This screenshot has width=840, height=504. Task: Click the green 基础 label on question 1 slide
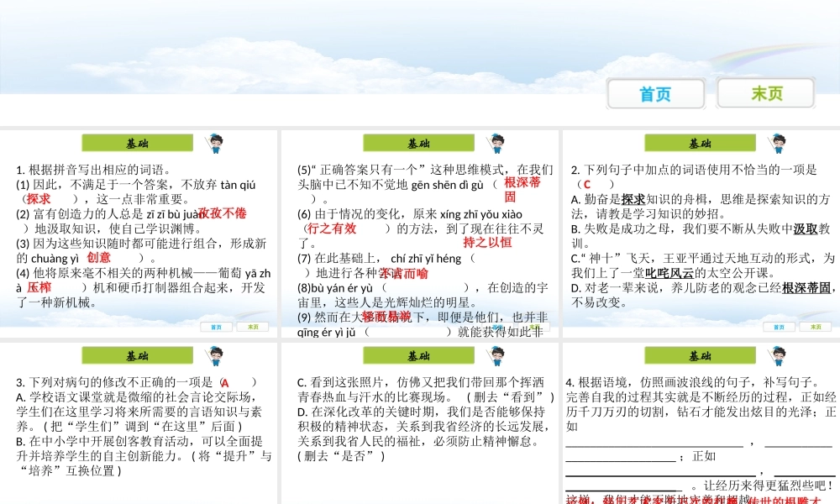(137, 143)
